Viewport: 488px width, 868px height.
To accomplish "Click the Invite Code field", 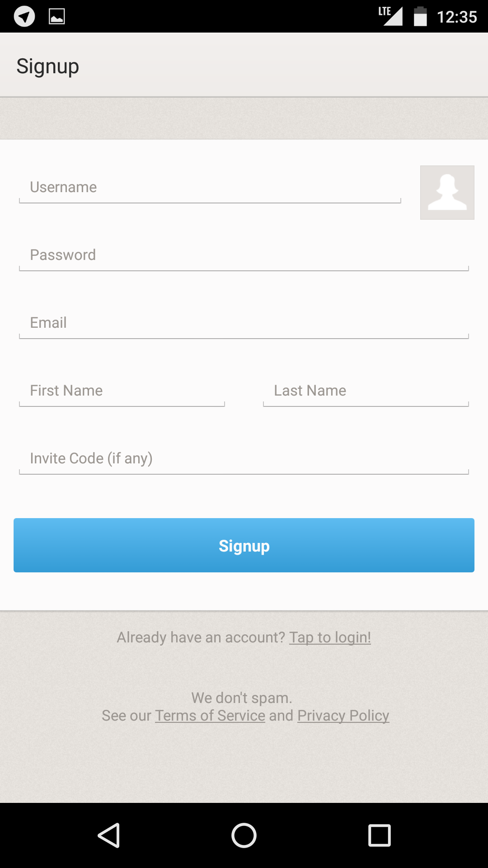I will pyautogui.click(x=244, y=459).
